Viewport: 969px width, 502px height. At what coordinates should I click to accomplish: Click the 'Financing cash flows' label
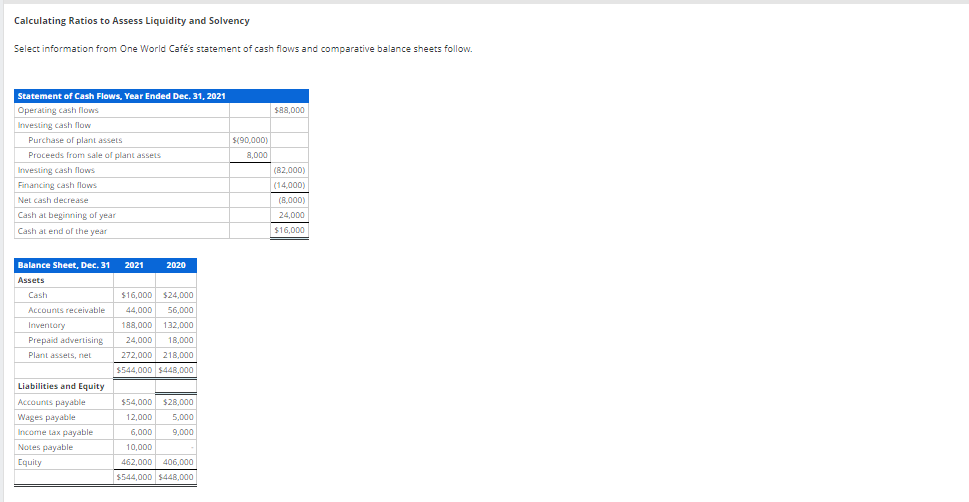[57, 185]
